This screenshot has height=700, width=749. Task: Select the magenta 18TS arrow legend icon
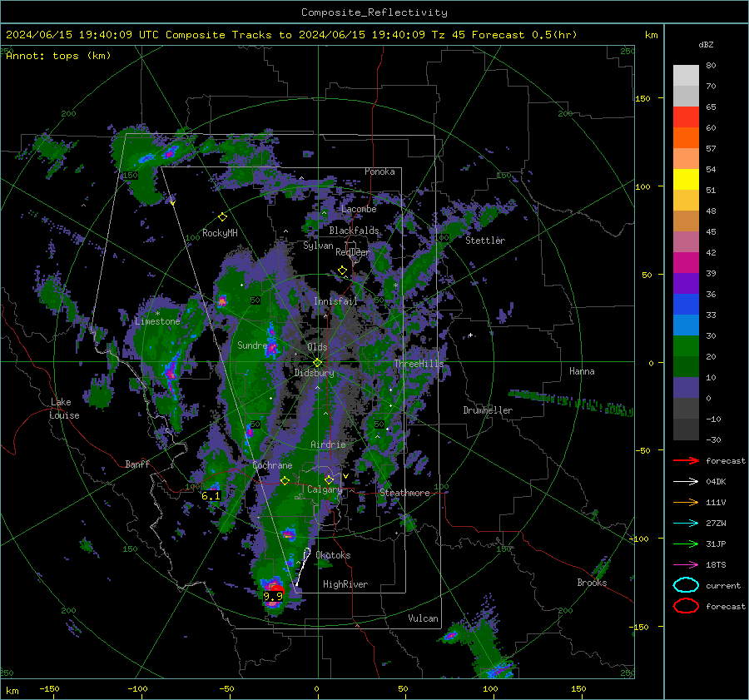pos(686,565)
